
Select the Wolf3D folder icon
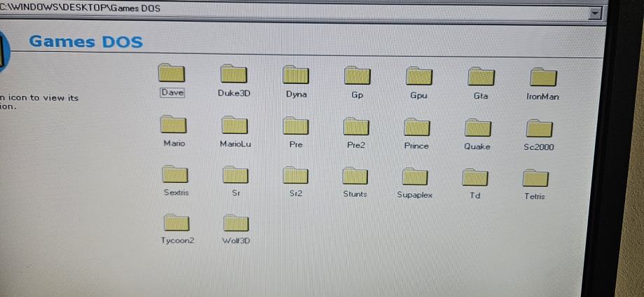click(x=236, y=223)
